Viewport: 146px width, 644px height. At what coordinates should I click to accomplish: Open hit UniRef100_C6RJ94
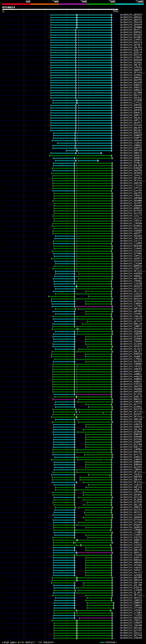(131, 239)
